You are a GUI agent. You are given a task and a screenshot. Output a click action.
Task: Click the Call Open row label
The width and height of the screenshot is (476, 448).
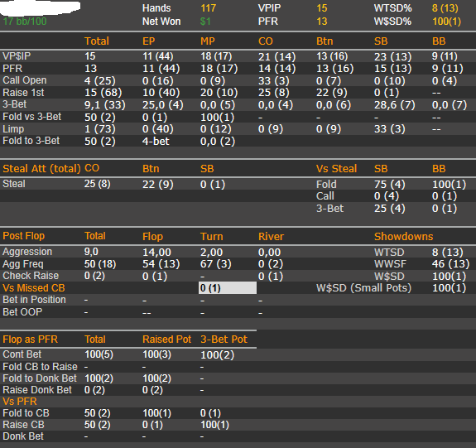point(25,80)
